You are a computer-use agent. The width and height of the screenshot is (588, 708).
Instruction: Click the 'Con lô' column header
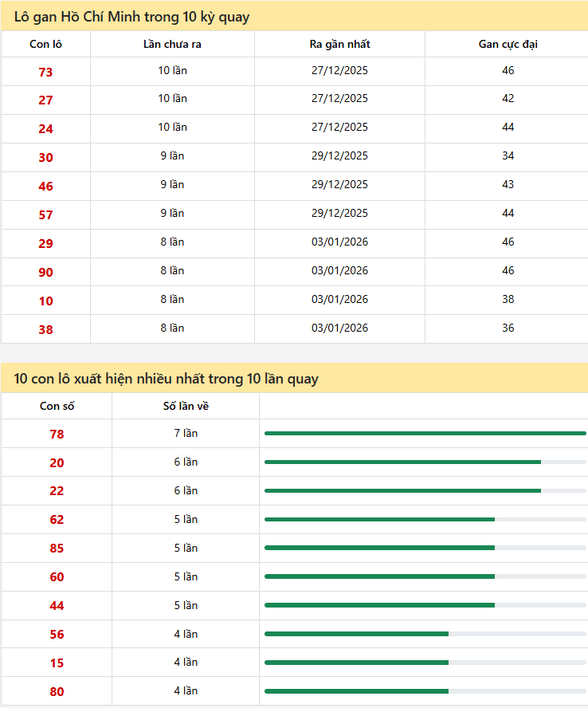(x=45, y=44)
